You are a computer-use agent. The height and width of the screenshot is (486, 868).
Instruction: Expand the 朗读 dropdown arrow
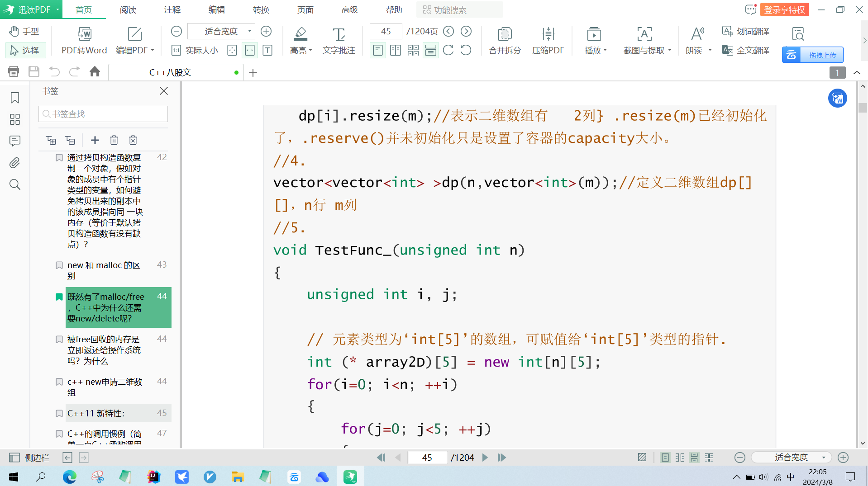pyautogui.click(x=710, y=50)
